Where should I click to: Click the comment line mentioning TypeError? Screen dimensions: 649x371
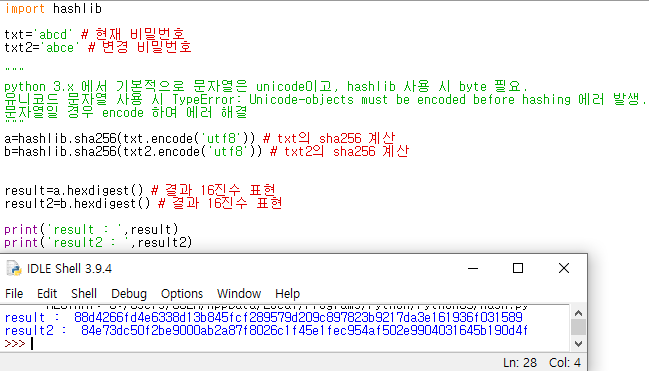[x=325, y=99]
